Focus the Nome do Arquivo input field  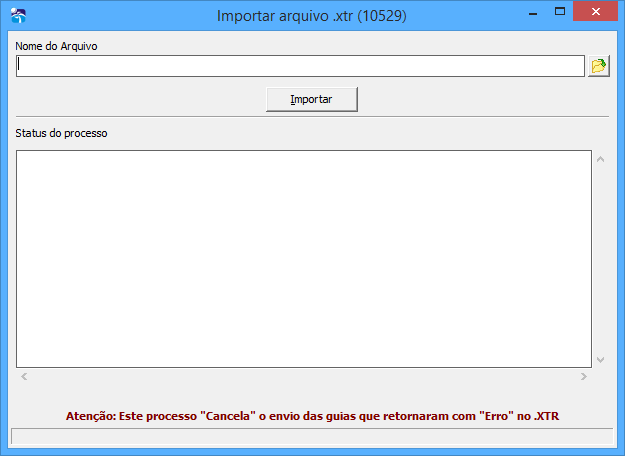coord(300,66)
